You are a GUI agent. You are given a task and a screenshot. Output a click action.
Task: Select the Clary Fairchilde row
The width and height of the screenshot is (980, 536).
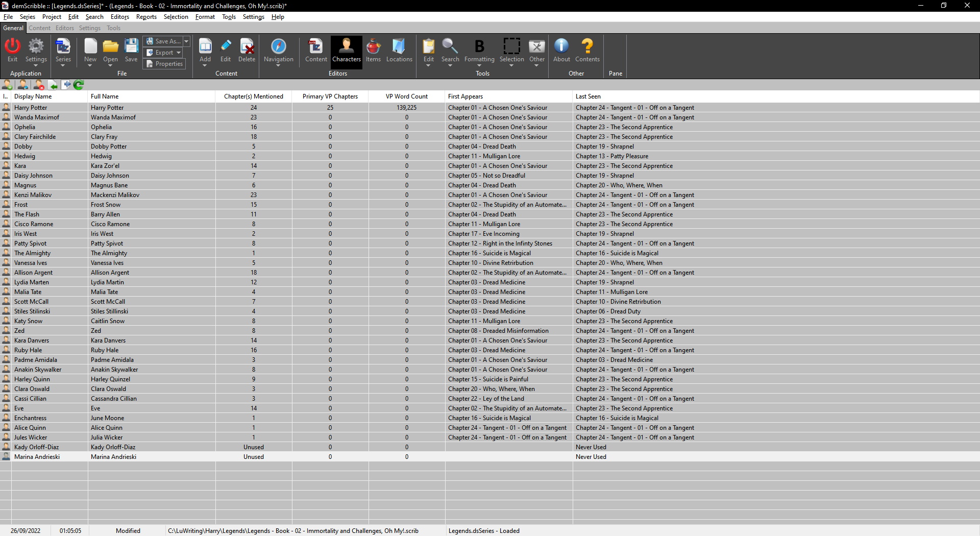click(490, 137)
